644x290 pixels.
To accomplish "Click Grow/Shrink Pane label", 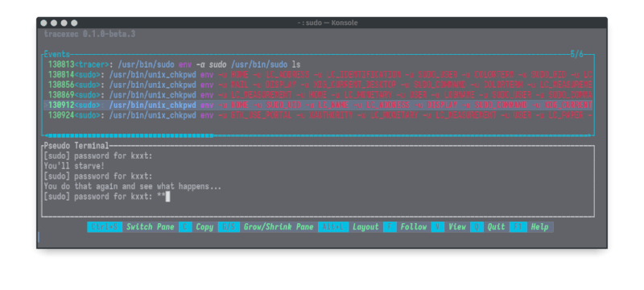I will [279, 226].
